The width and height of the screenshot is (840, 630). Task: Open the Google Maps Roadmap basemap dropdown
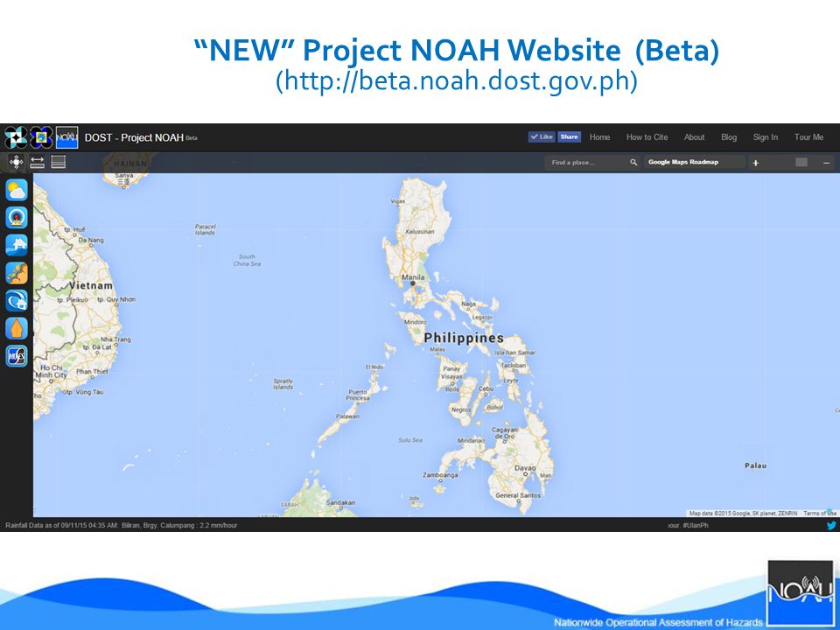pos(694,162)
